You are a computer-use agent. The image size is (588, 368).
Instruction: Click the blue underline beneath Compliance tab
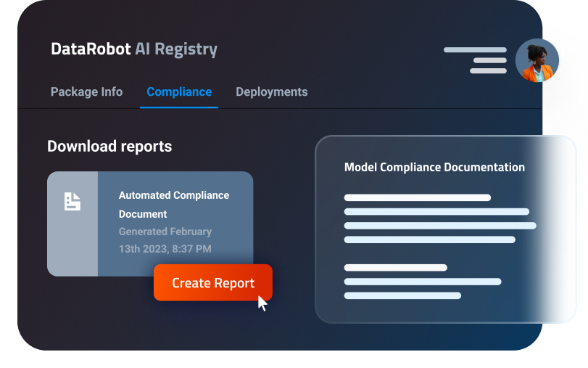tap(179, 107)
